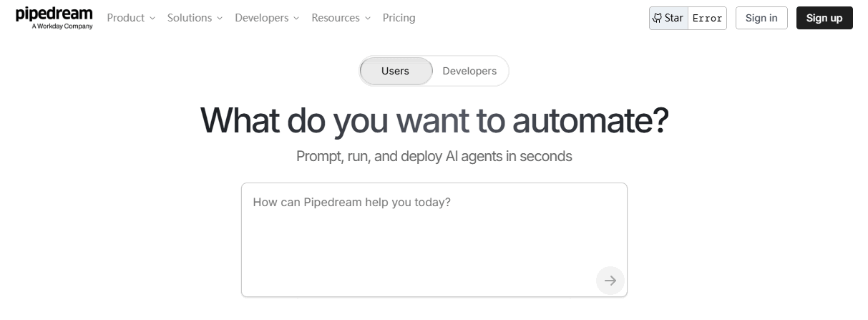
Task: Click the Error star count box
Action: click(708, 19)
